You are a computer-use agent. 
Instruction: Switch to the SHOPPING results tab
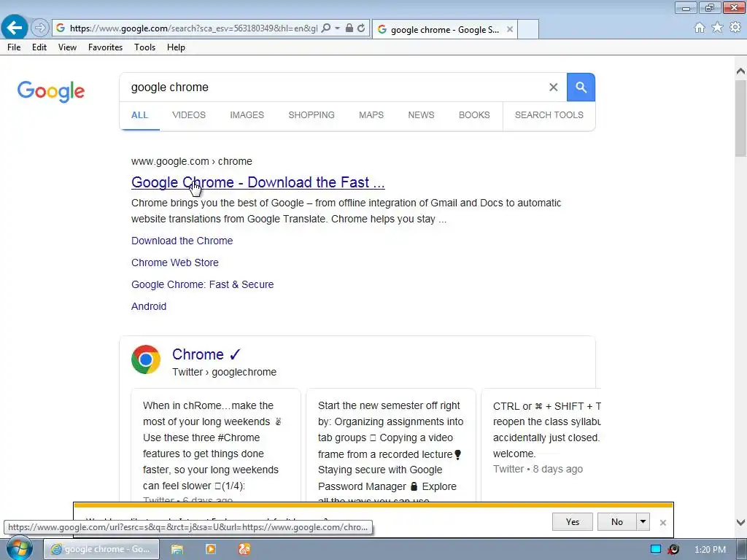point(311,115)
